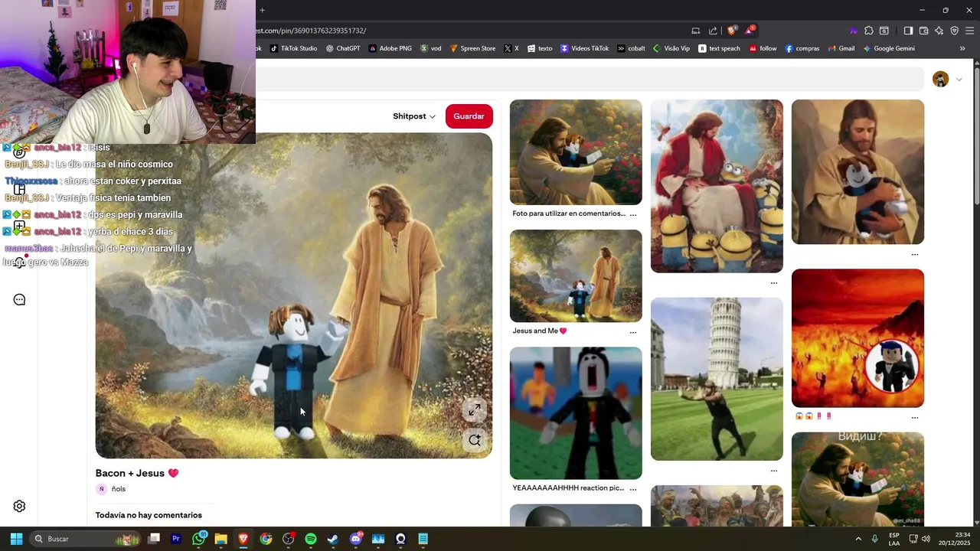This screenshot has height=551, width=980.
Task: Open Brave Leo AI sparkle icon
Action: click(x=939, y=31)
